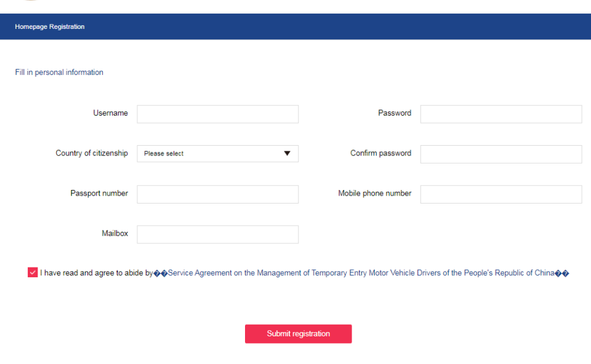This screenshot has height=364, width=591.
Task: Click the Username input field
Action: (x=217, y=114)
